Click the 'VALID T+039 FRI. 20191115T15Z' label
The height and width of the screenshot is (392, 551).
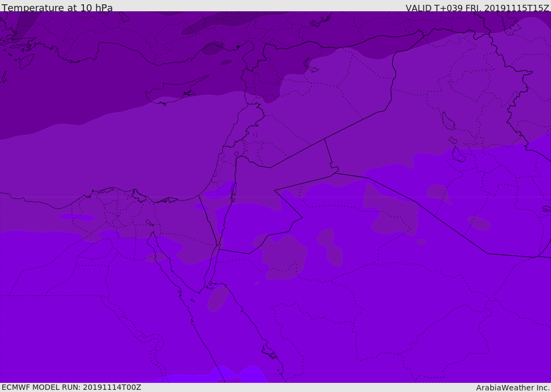tap(477, 8)
